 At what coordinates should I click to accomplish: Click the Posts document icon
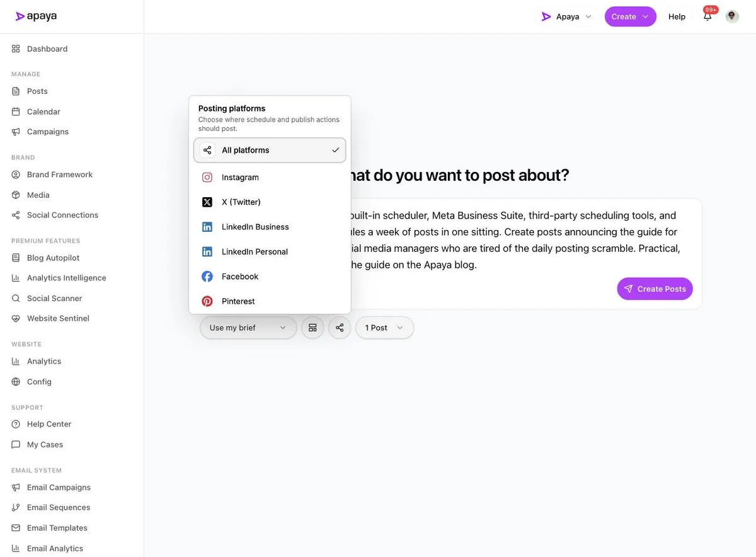pos(16,91)
